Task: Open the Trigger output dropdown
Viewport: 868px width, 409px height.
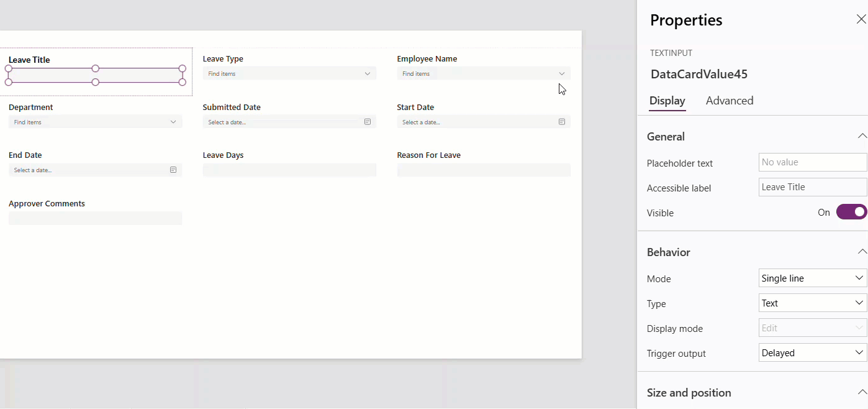Action: coord(813,353)
